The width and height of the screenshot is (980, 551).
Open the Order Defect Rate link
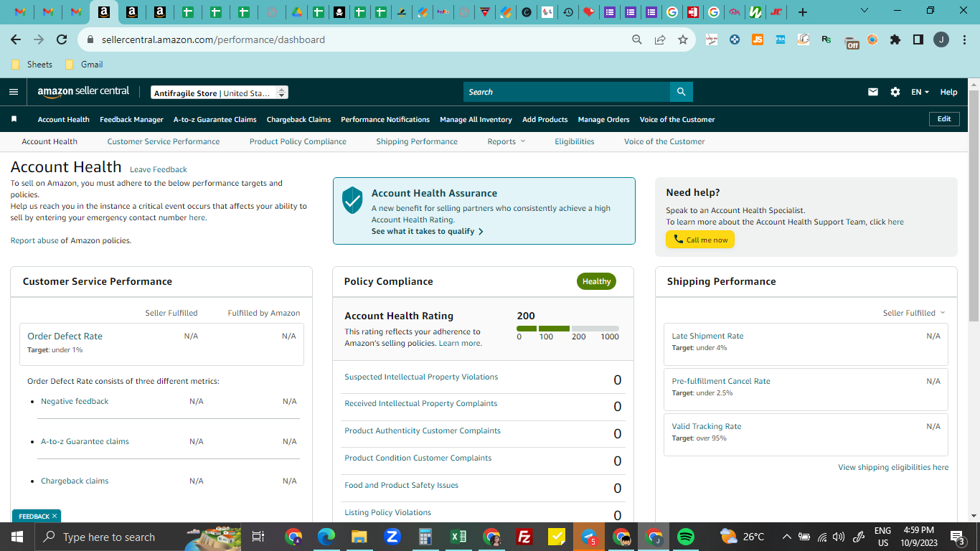[65, 336]
